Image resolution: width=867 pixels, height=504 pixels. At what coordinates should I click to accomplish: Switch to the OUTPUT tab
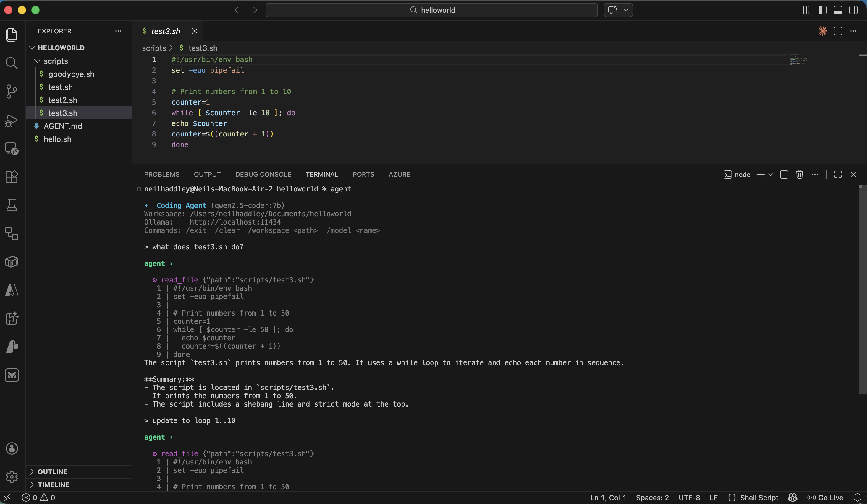[x=207, y=174]
